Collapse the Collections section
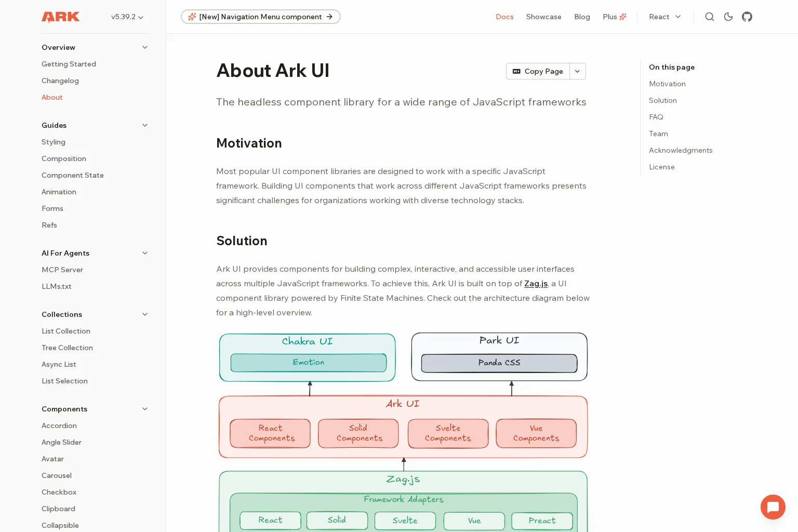Screen dimensions: 798x532 point(145,314)
